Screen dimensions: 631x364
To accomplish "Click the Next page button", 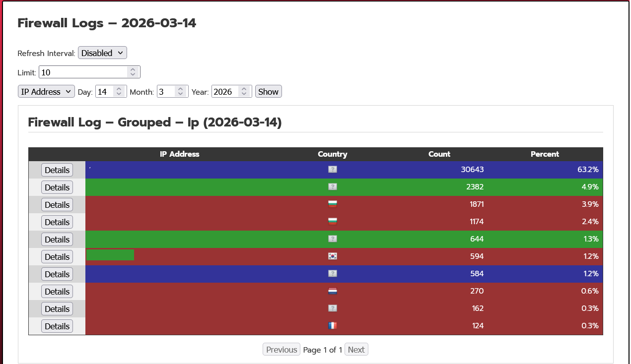I will [356, 350].
